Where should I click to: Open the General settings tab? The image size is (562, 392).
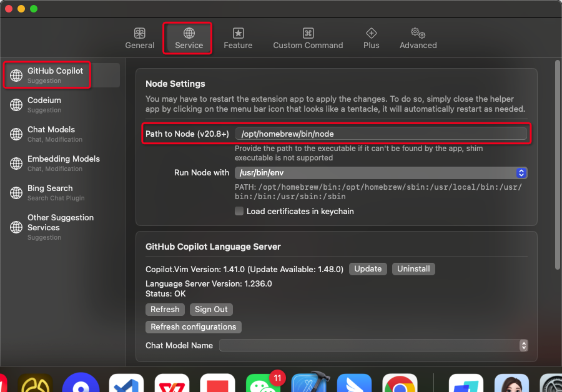(x=139, y=38)
